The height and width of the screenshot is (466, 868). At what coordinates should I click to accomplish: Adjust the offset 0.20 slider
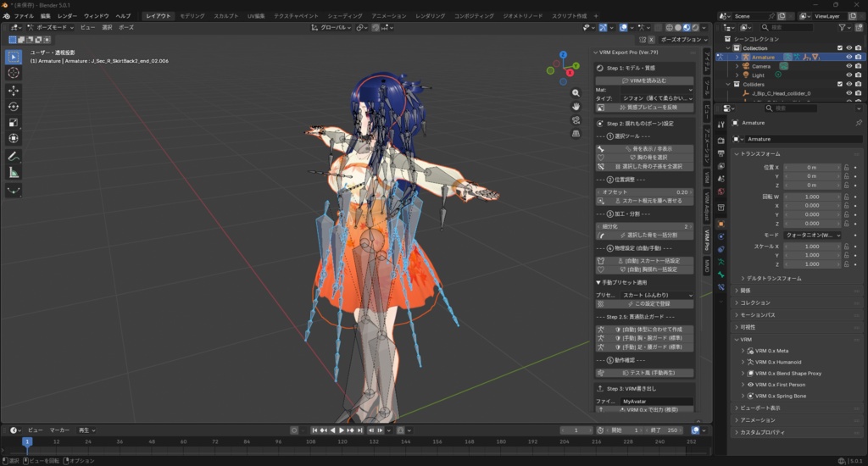pyautogui.click(x=644, y=192)
